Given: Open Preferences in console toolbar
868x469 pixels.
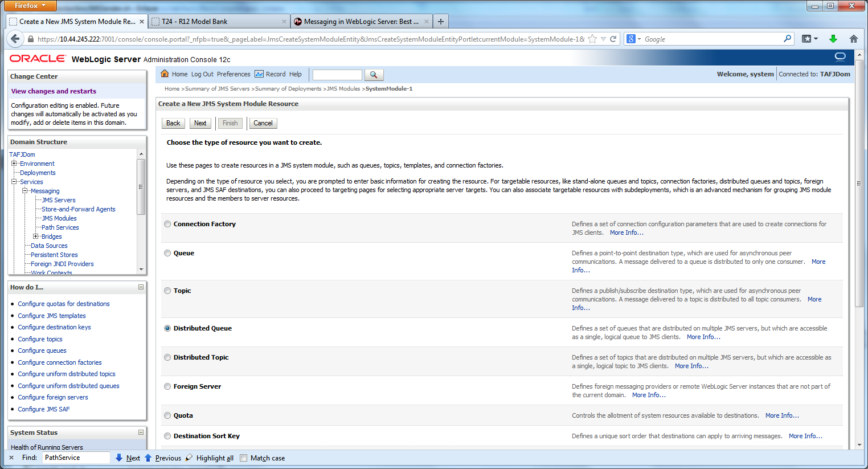Looking at the screenshot, I should tap(234, 74).
